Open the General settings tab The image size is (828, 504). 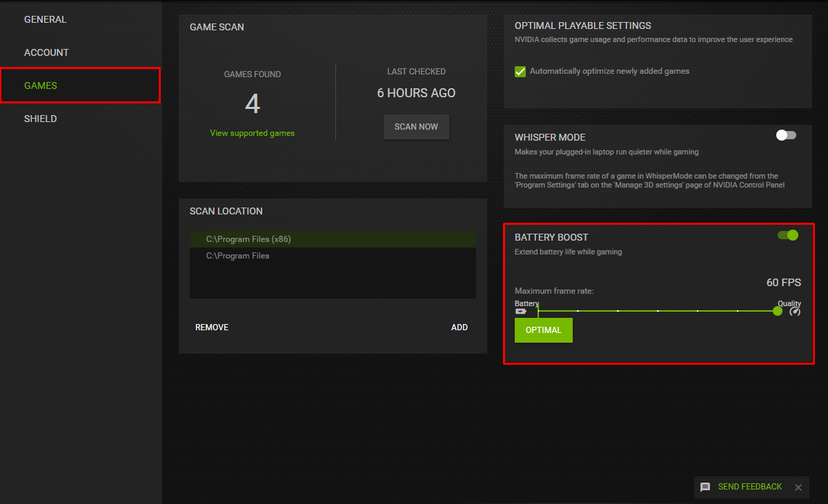click(46, 19)
